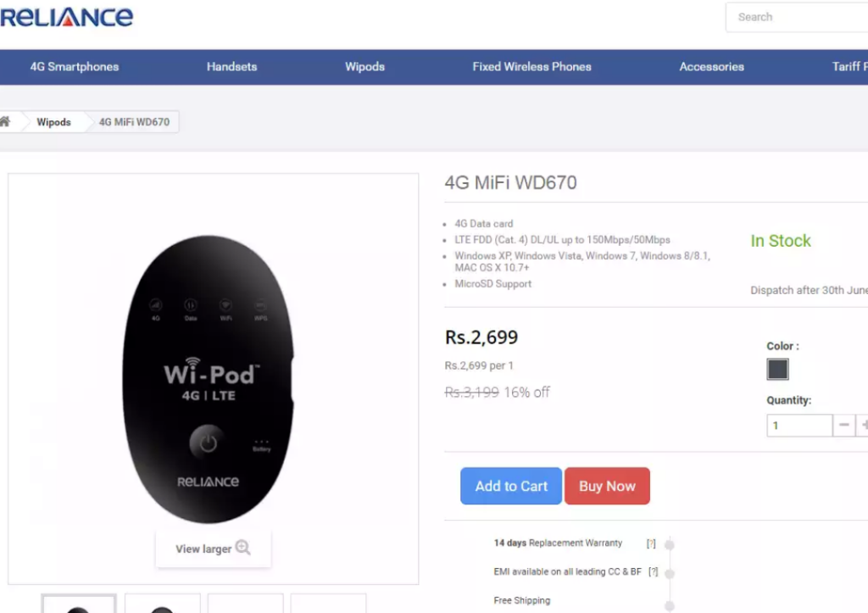This screenshot has width=868, height=613.
Task: Click the home icon in the breadcrumb
Action: click(7, 121)
